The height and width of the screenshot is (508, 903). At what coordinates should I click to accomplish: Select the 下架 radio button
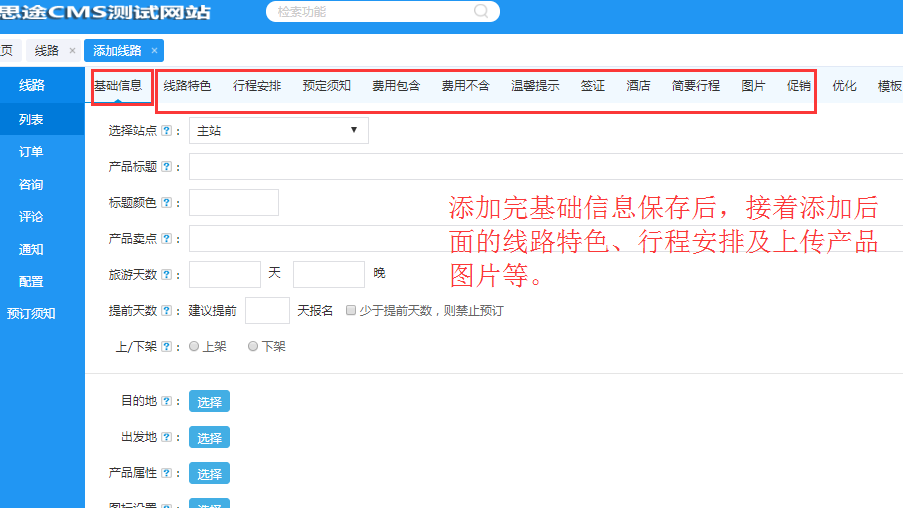(253, 346)
